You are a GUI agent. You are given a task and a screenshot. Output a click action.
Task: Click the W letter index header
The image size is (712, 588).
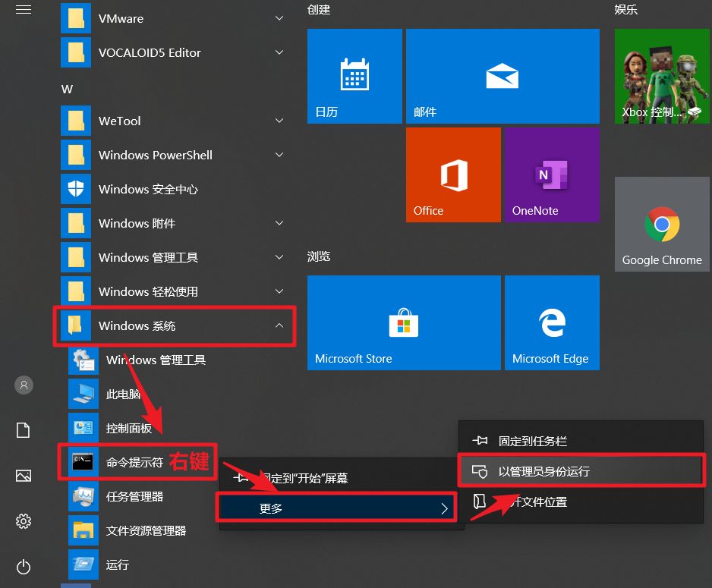pyautogui.click(x=67, y=89)
